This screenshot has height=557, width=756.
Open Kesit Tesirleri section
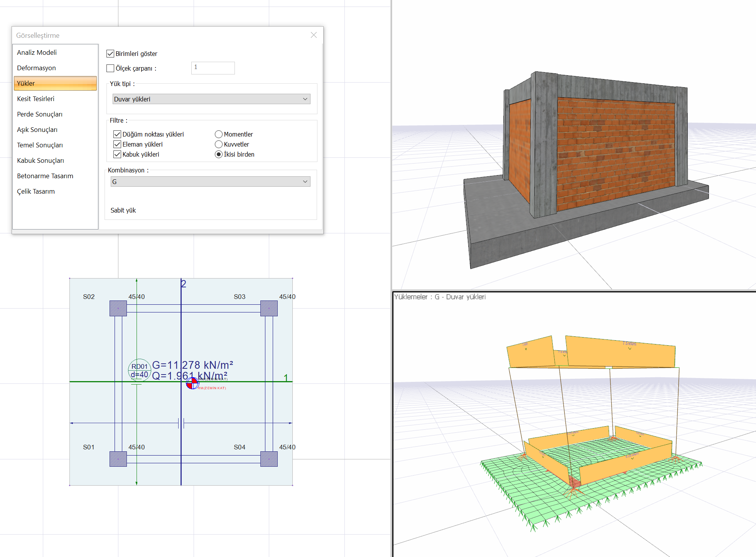[55, 99]
